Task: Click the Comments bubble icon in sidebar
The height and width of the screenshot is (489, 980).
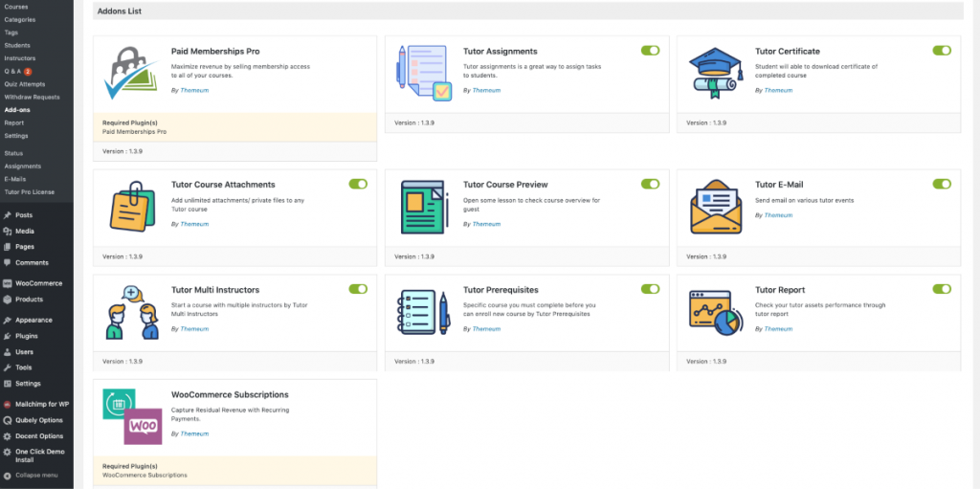Action: pos(8,262)
